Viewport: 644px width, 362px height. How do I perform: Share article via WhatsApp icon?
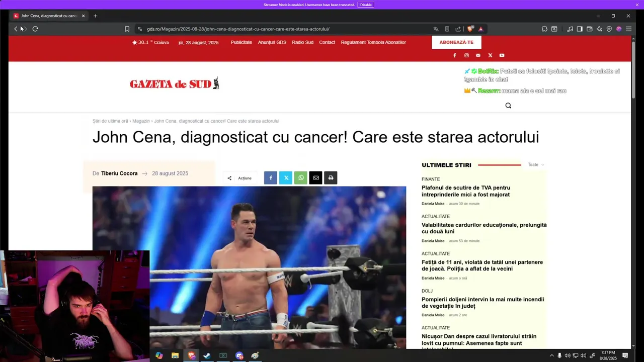coord(300,178)
